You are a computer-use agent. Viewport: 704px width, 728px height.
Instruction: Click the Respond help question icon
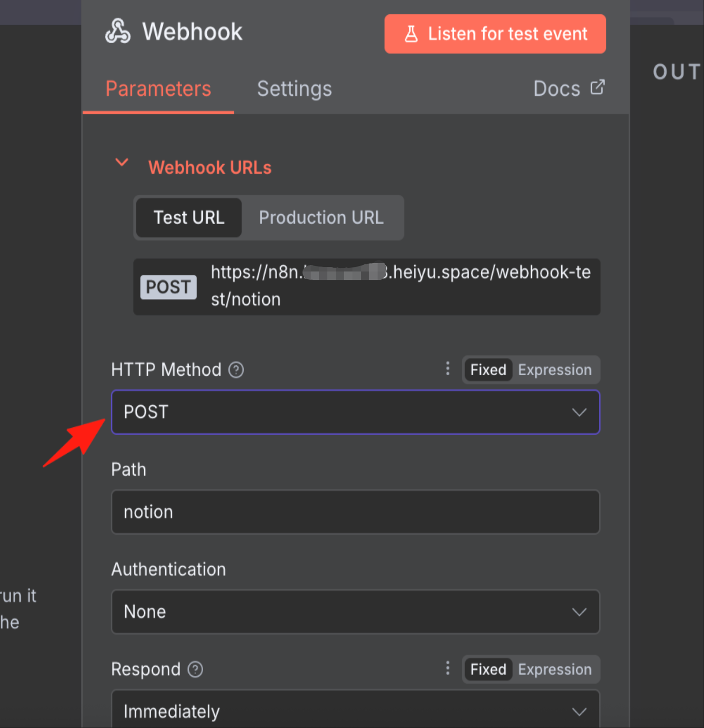[195, 669]
